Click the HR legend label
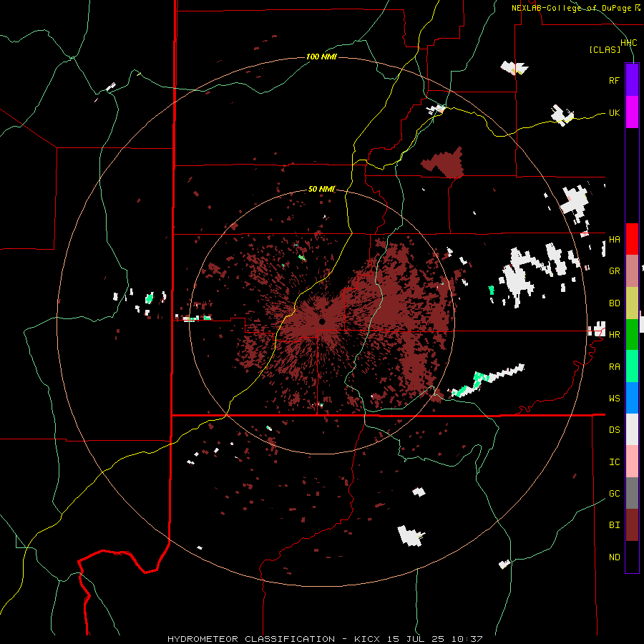 (x=614, y=335)
